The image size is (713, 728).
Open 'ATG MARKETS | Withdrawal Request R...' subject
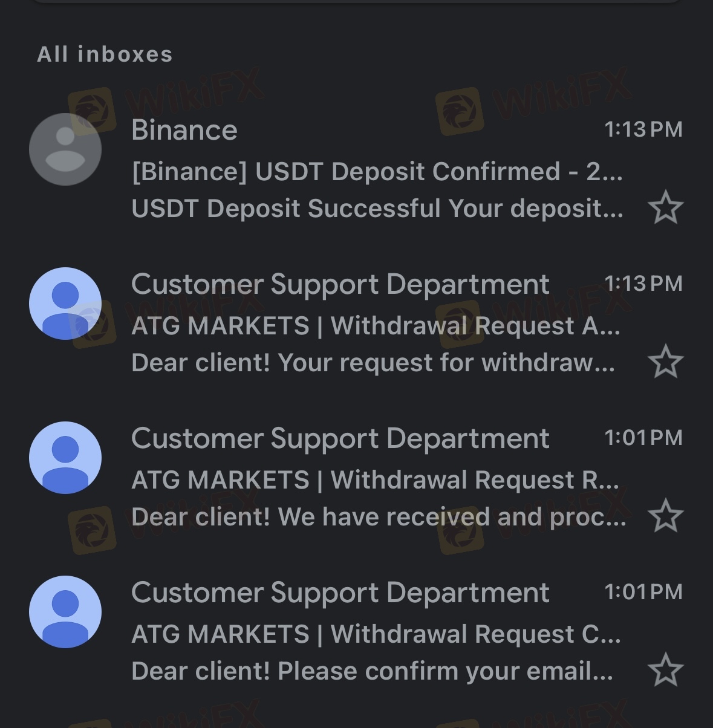[375, 480]
